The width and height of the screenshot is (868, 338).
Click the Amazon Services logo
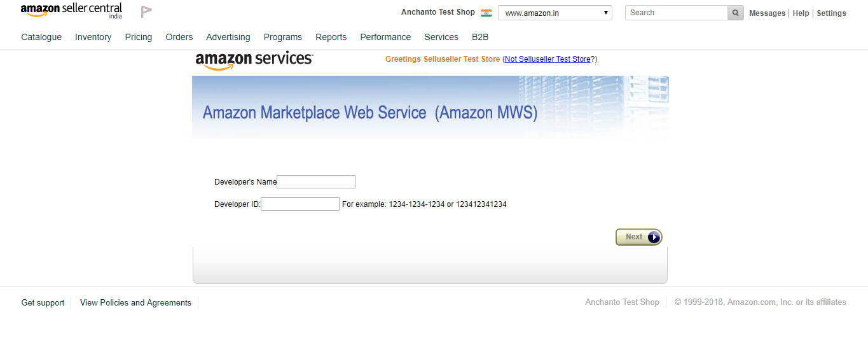tap(254, 60)
